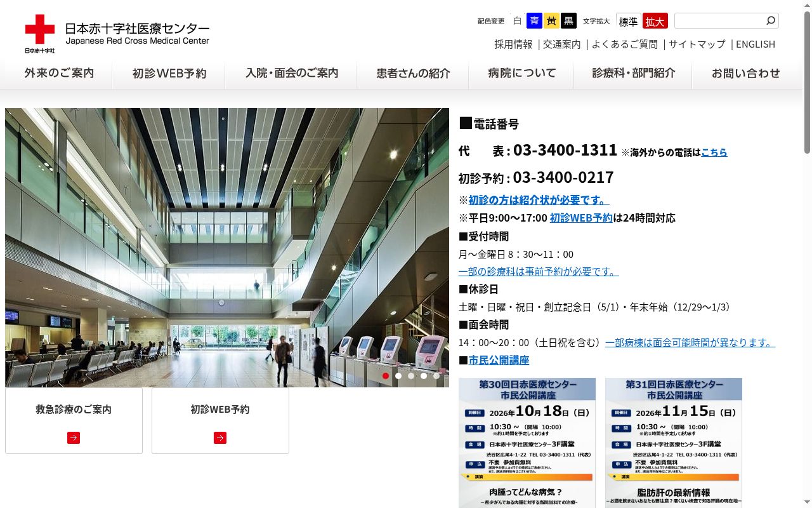812x508 pixels.
Task: Click 初診WEB予約 link in hours text
Action: point(581,218)
